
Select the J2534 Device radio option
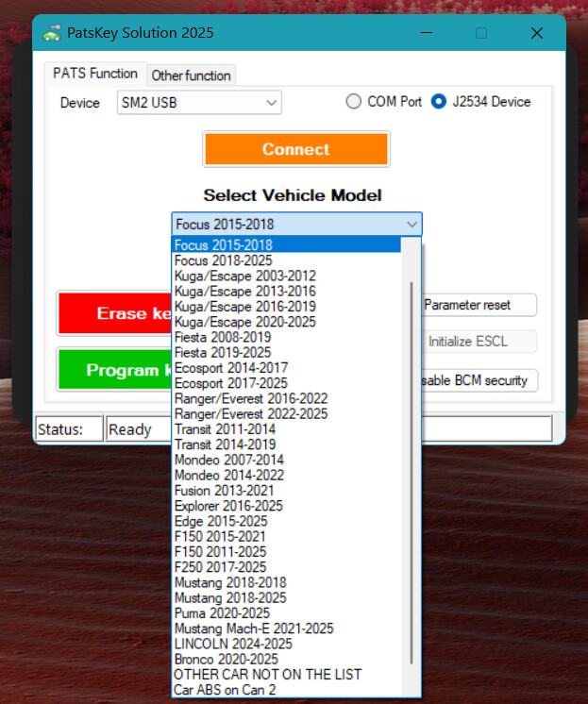tap(439, 102)
